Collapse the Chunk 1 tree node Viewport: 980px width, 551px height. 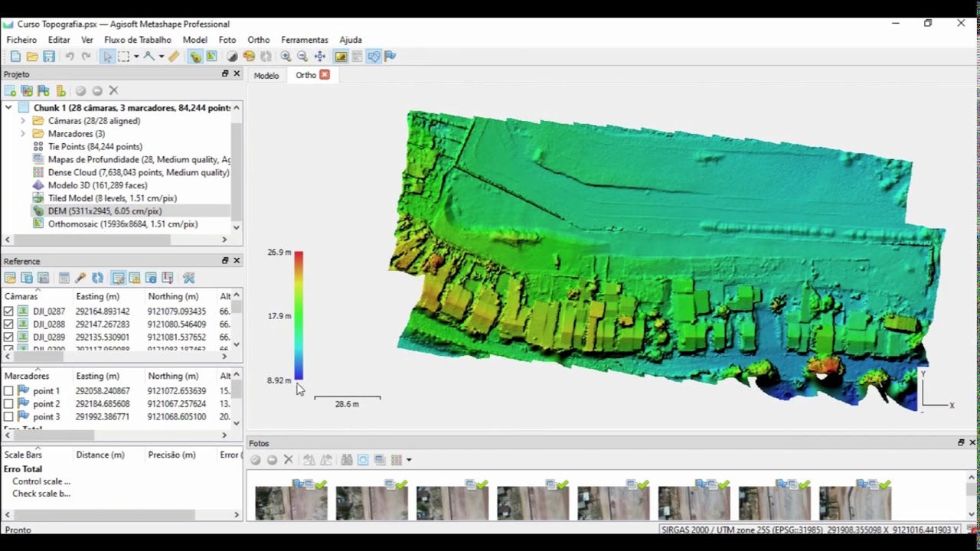pos(8,108)
